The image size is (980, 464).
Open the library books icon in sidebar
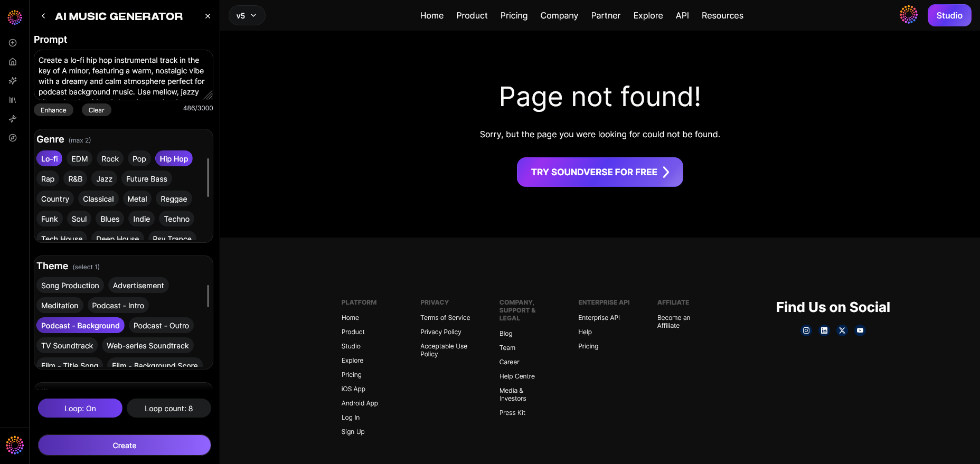[13, 100]
